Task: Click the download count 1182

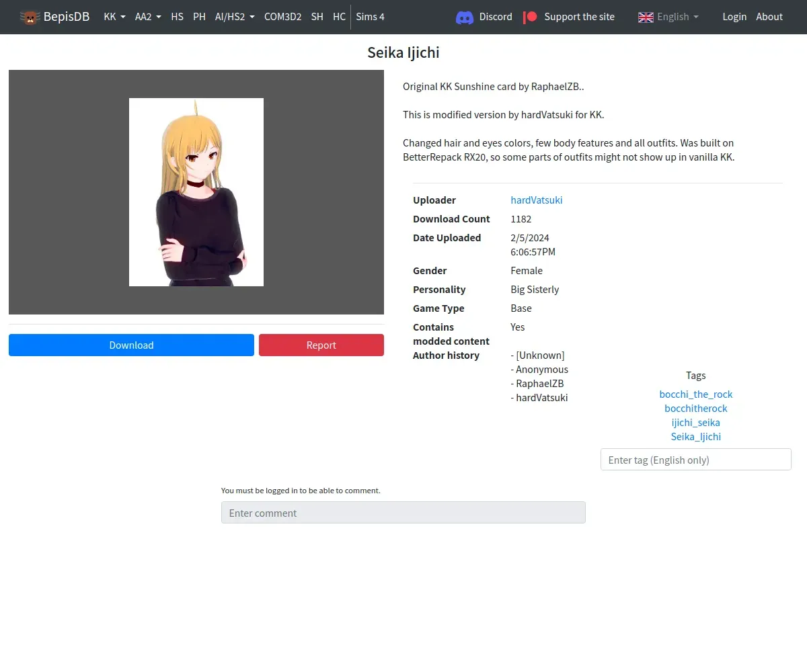Action: click(521, 218)
